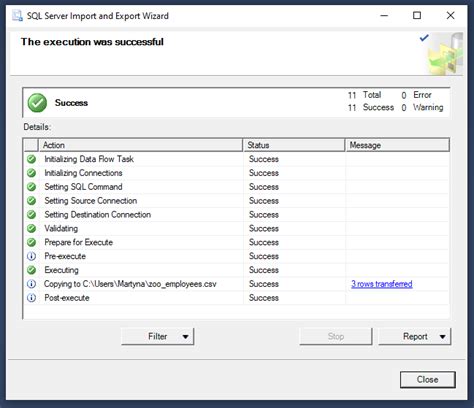Minimize the wizard window

pyautogui.click(x=384, y=16)
